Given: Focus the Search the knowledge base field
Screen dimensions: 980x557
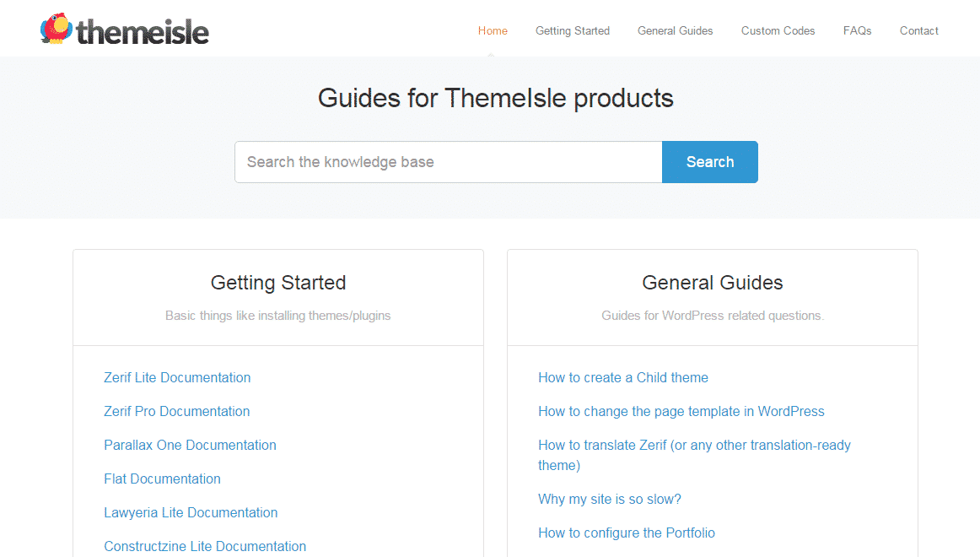Looking at the screenshot, I should pos(448,162).
